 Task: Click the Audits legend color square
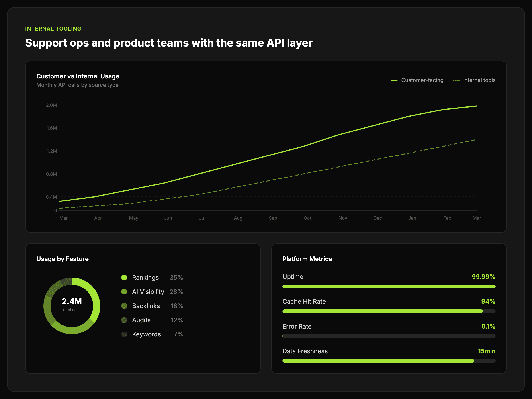click(x=124, y=320)
